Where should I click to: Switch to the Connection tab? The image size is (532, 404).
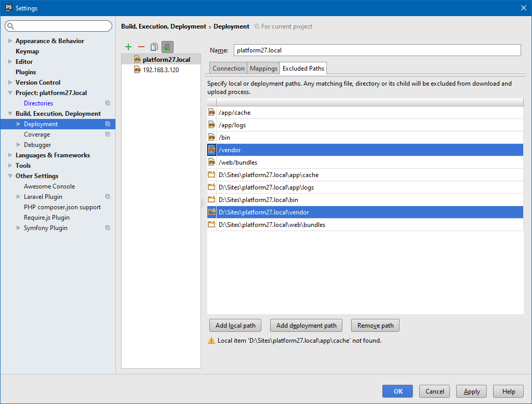pos(228,69)
